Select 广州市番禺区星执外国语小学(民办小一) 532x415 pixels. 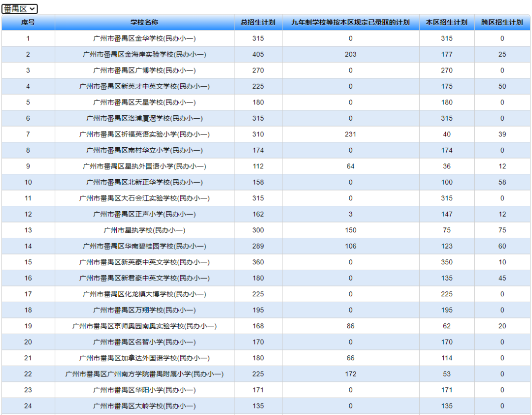144,166
